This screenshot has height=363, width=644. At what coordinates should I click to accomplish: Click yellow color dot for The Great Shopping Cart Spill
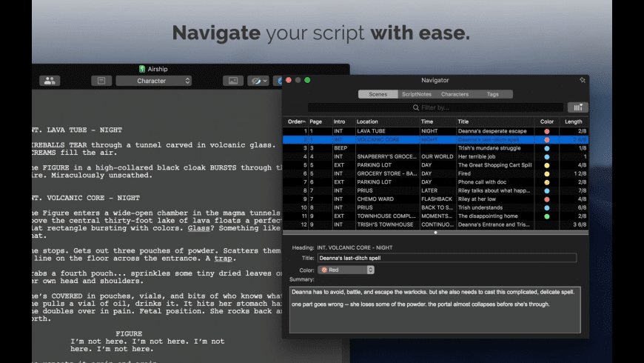coord(547,165)
